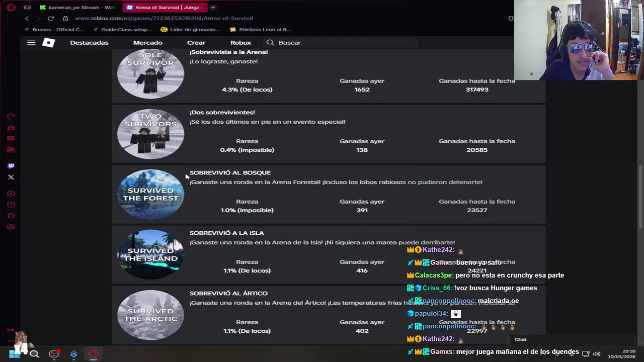
Task: Open network status in system tray
Action: click(x=586, y=354)
